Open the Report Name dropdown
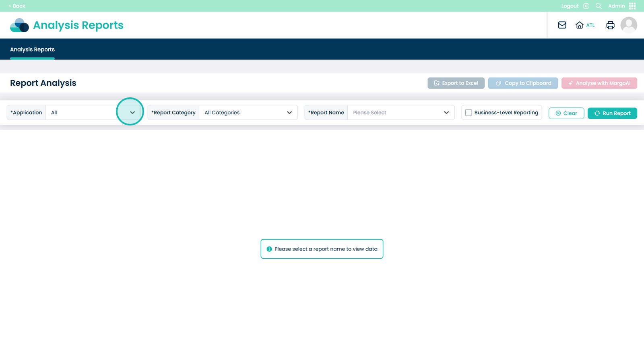 401,113
